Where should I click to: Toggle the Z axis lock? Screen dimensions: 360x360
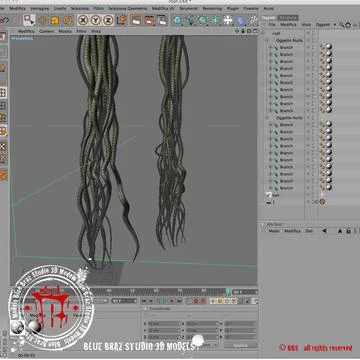tap(108, 21)
